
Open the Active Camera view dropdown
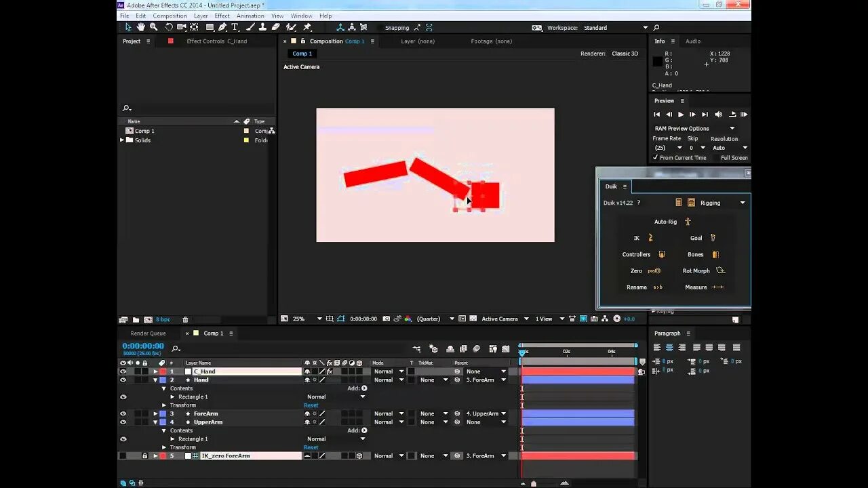click(x=501, y=319)
